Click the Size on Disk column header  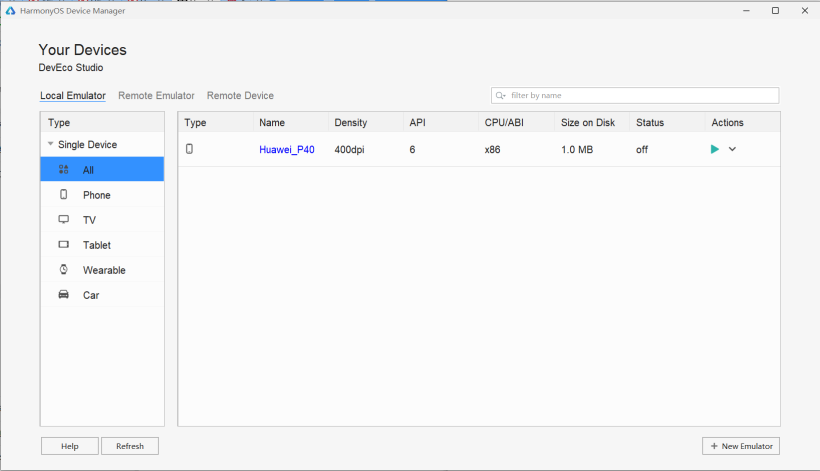click(592, 122)
